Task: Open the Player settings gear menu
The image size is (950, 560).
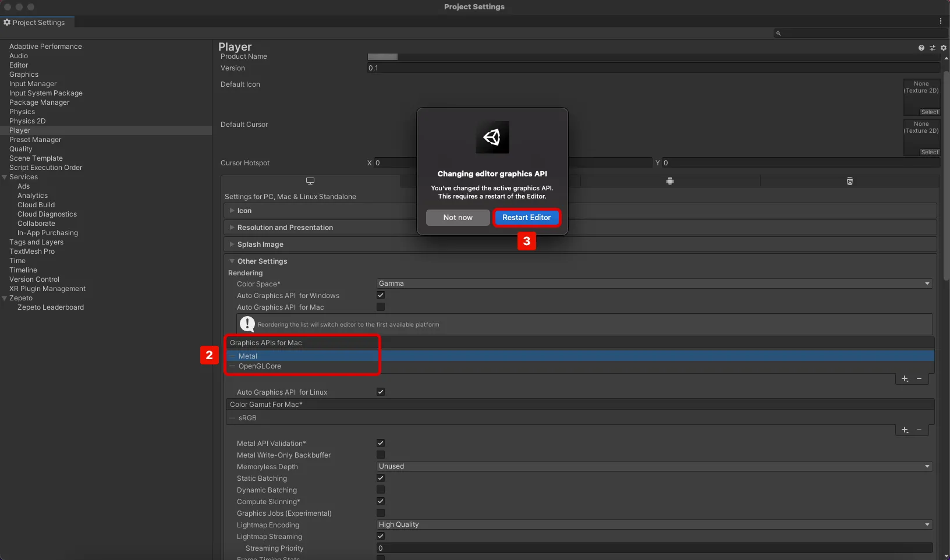Action: coord(944,48)
